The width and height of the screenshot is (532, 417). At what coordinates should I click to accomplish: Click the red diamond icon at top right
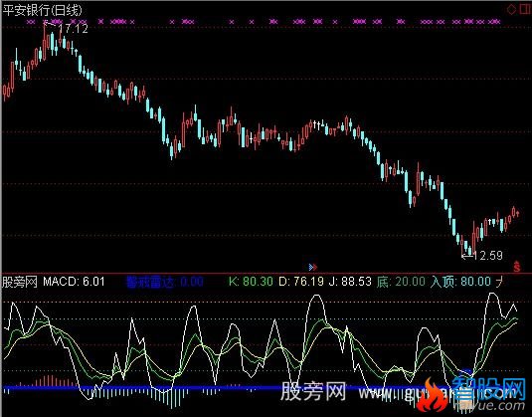click(x=511, y=10)
